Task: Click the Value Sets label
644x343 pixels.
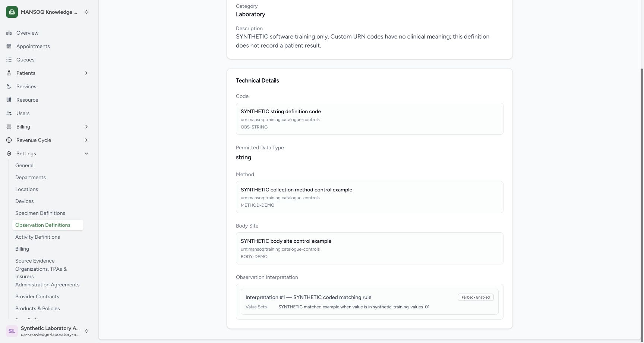Action: 256,307
